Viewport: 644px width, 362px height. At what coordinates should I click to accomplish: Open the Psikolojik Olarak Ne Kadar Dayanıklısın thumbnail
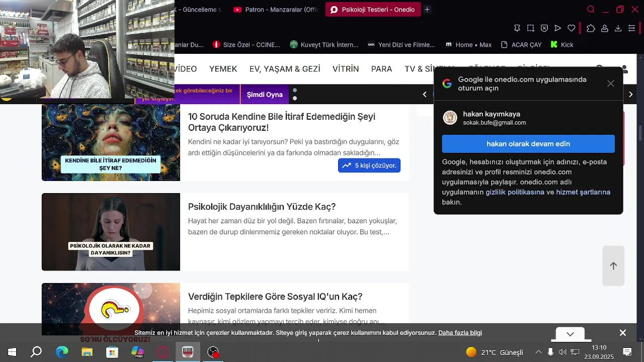[111, 232]
